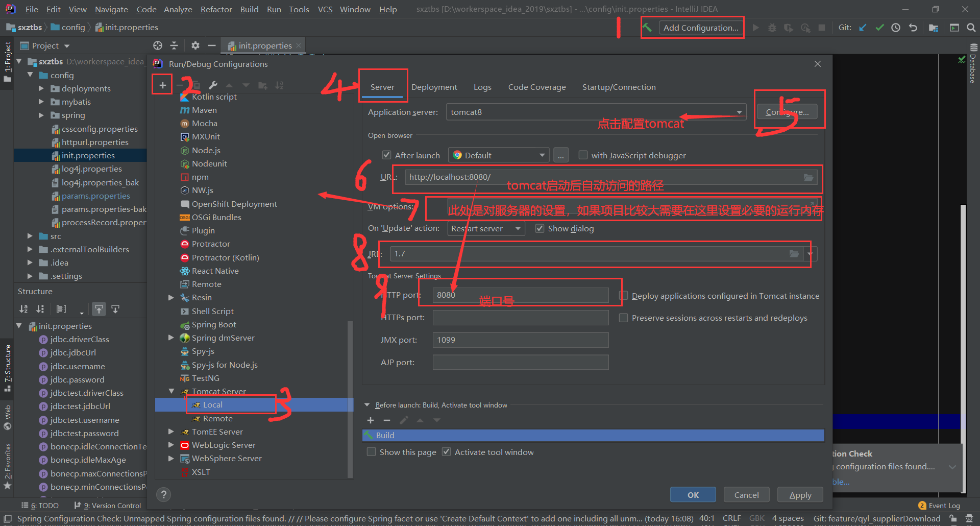Image resolution: width=980 pixels, height=526 pixels.
Task: Click the search everywhere magnifier icon
Action: tap(971, 28)
